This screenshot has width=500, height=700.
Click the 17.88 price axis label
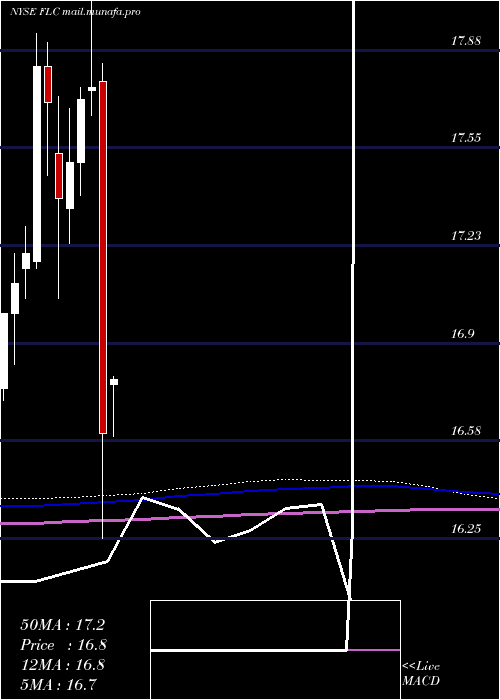pos(466,41)
